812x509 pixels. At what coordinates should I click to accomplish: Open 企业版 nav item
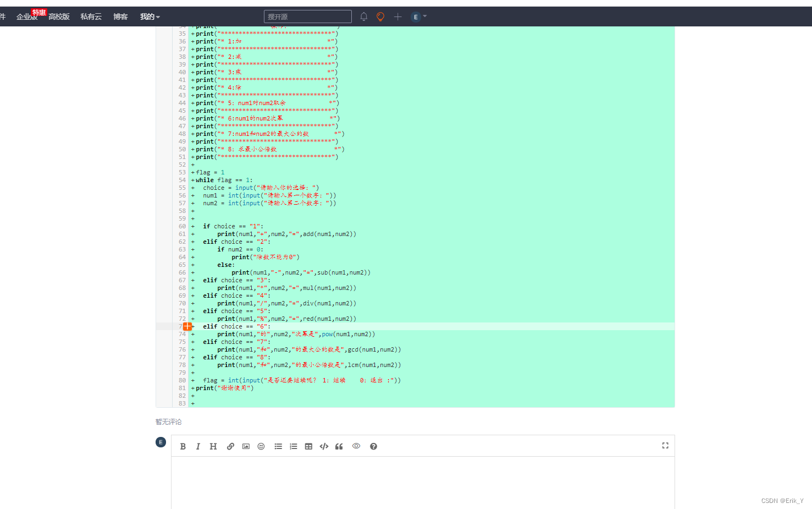click(27, 17)
